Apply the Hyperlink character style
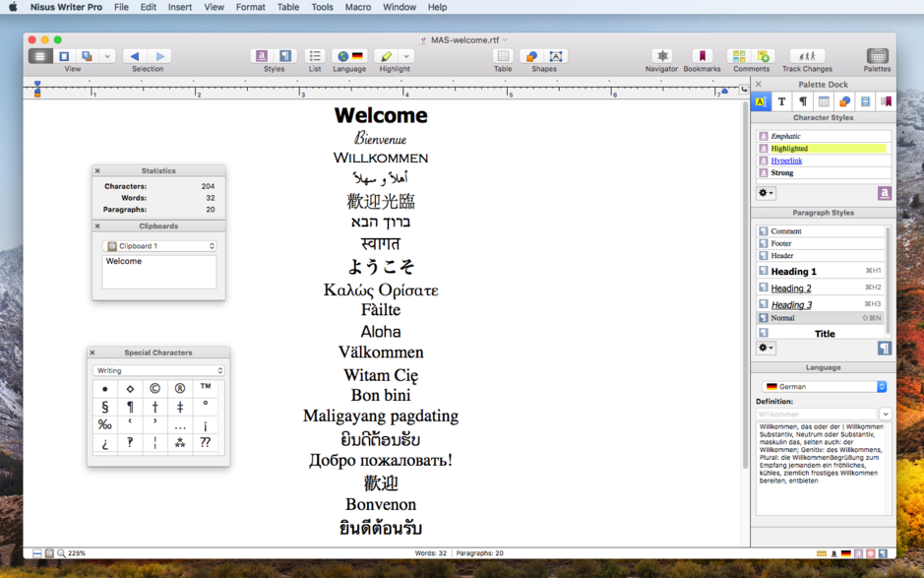This screenshot has width=924, height=578. [824, 161]
